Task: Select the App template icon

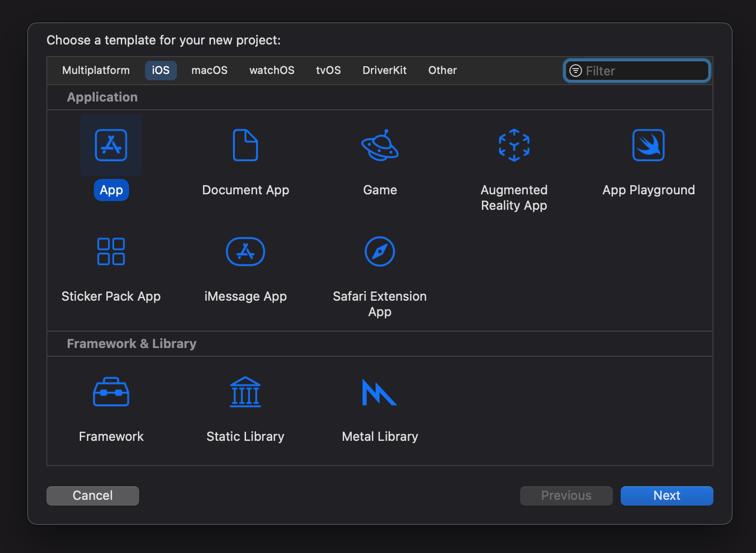Action: pyautogui.click(x=111, y=145)
